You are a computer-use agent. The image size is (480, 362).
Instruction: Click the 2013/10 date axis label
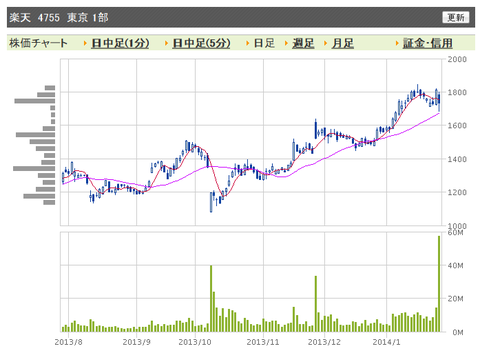point(195,342)
